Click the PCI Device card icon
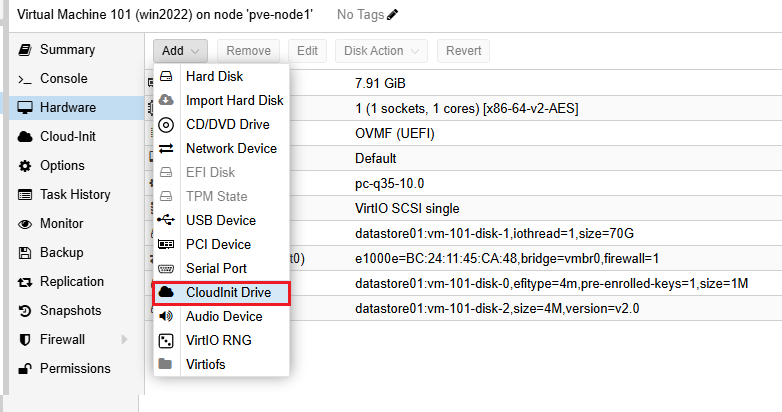The image size is (782, 412). pos(167,244)
